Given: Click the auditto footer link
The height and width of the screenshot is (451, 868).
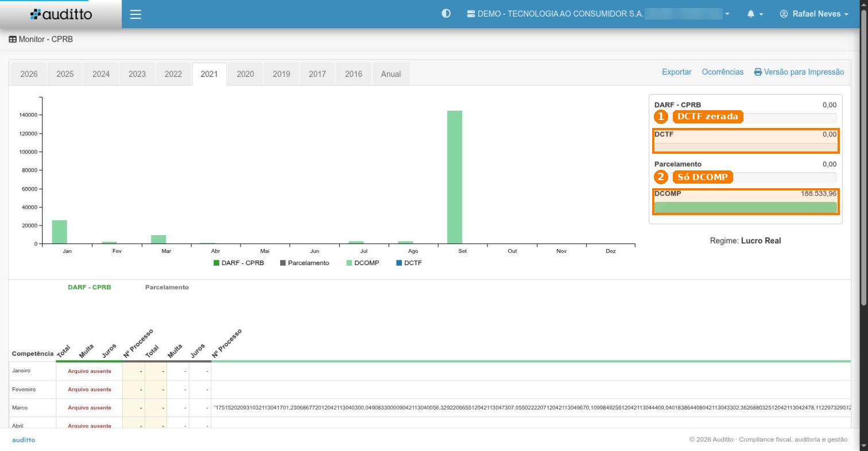Looking at the screenshot, I should tap(24, 440).
